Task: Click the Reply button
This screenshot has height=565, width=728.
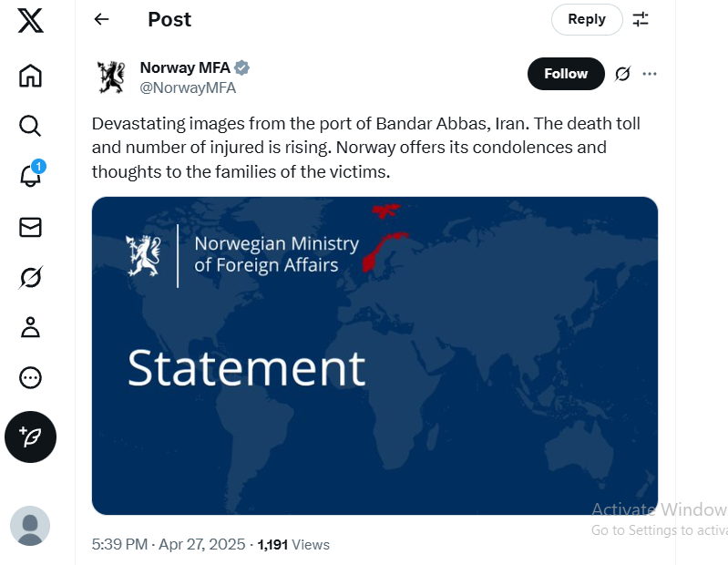Action: click(x=586, y=19)
